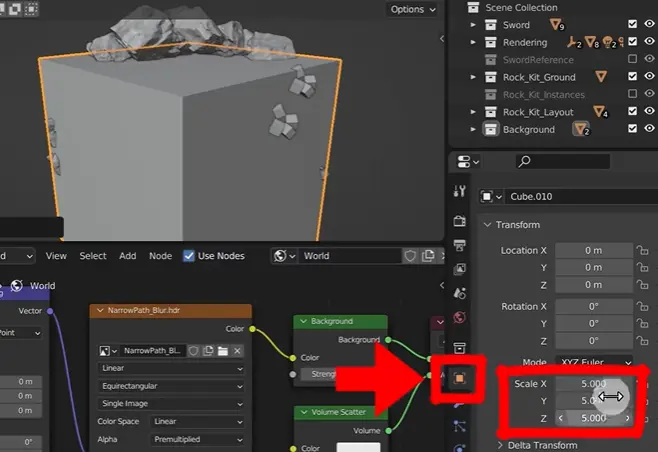Exclude Rock_Kit_Ground collection via checkbox
Viewport: 658px width, 452px height.
632,76
